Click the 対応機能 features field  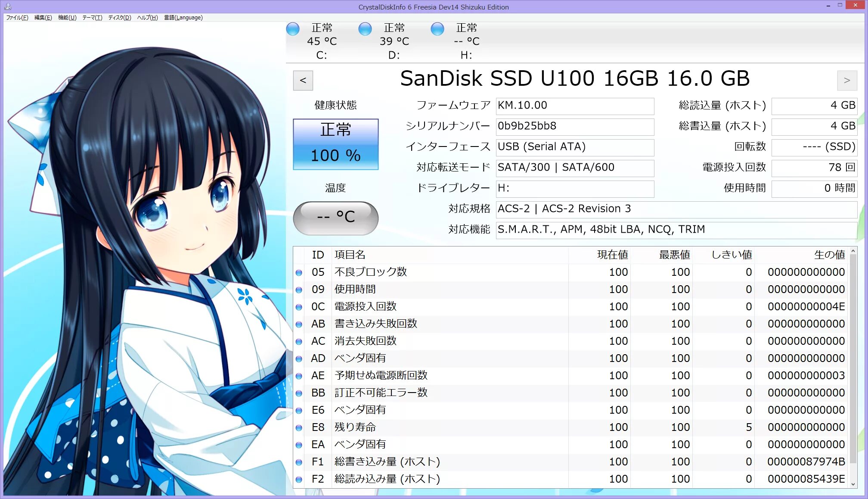click(x=676, y=230)
